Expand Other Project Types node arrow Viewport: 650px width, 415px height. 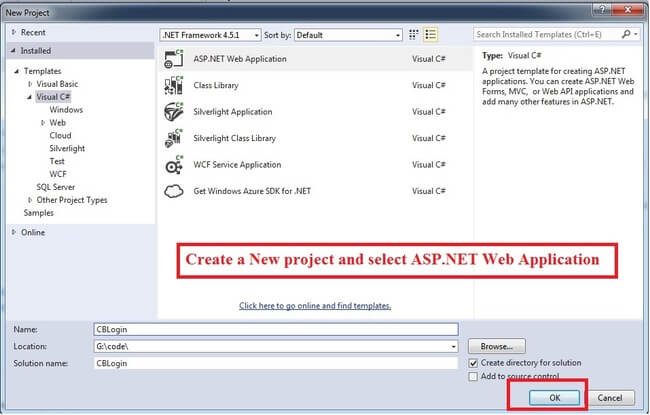pyautogui.click(x=30, y=200)
